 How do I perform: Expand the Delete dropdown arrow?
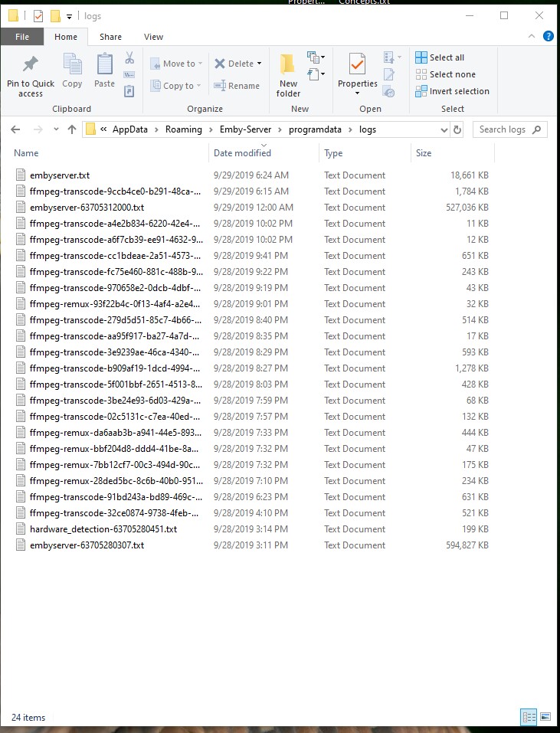(x=260, y=64)
